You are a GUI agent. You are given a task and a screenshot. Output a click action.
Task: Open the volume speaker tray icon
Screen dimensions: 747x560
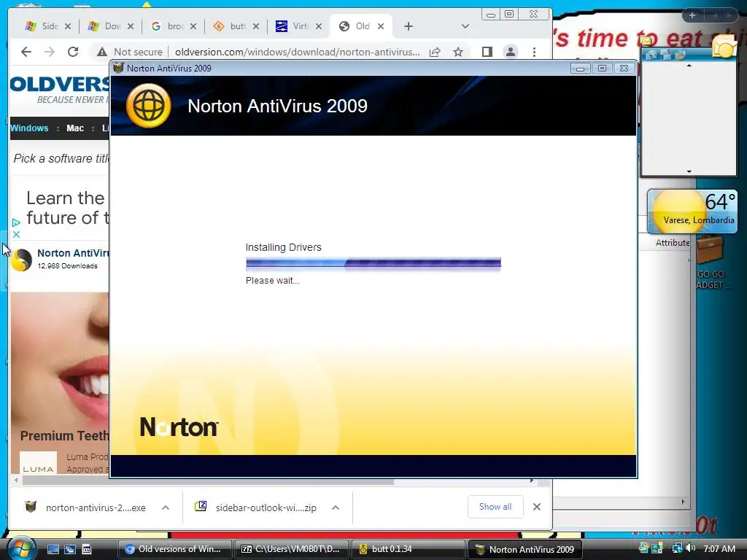click(691, 548)
